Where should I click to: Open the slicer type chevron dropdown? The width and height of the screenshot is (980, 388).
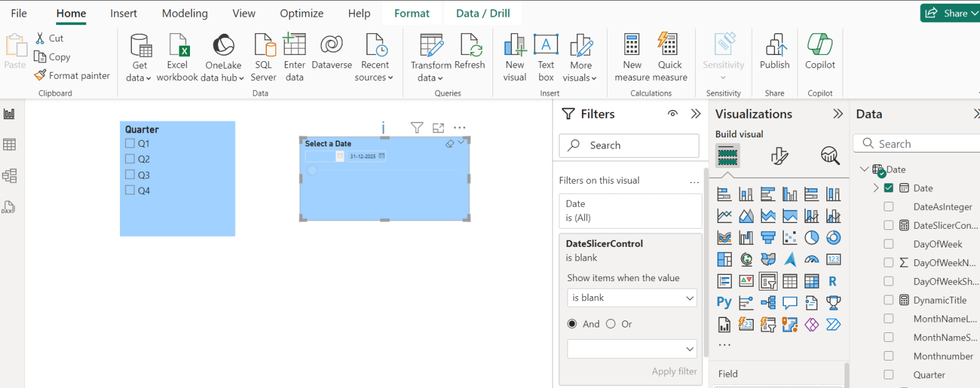461,142
